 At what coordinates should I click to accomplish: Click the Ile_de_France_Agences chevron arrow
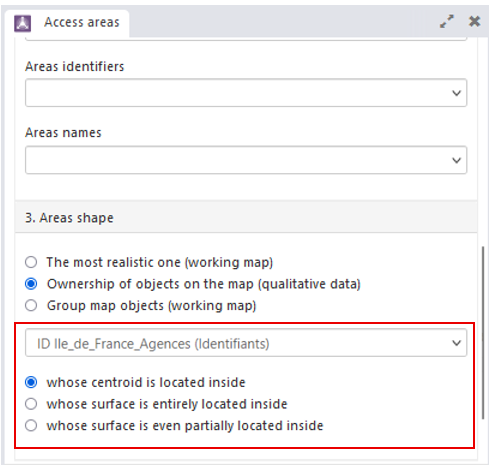point(456,343)
